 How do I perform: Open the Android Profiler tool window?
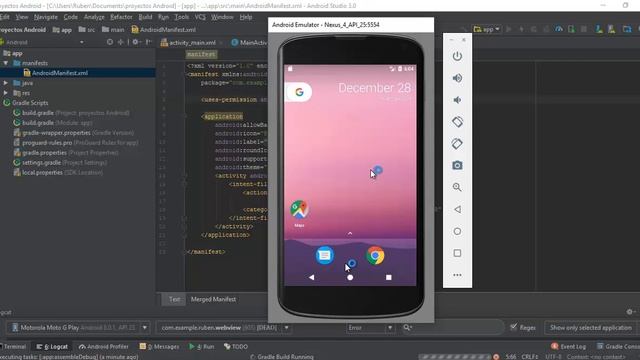click(104, 347)
